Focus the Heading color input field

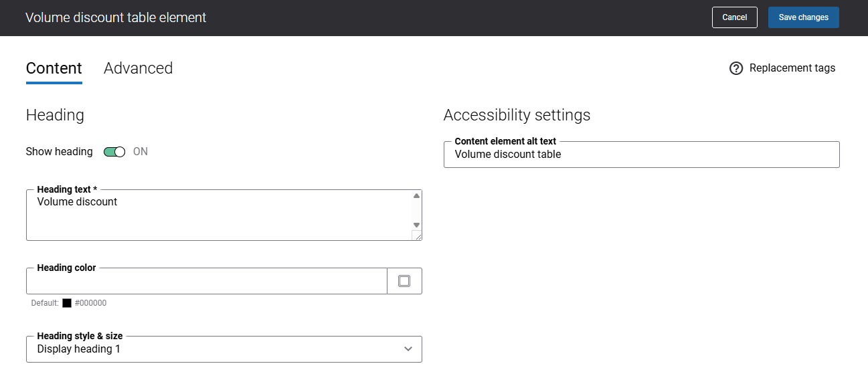click(x=207, y=281)
